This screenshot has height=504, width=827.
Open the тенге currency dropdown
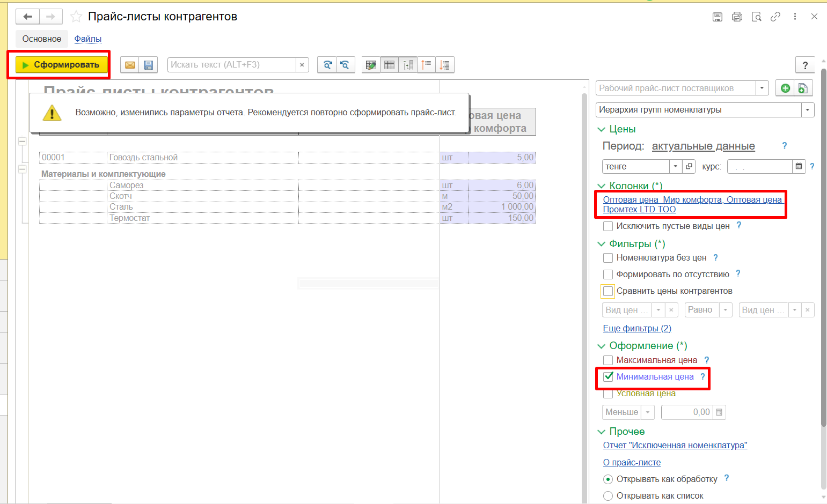(x=676, y=167)
